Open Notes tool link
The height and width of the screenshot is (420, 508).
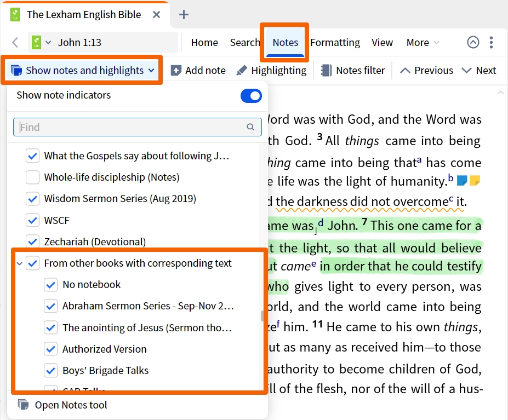(x=62, y=405)
